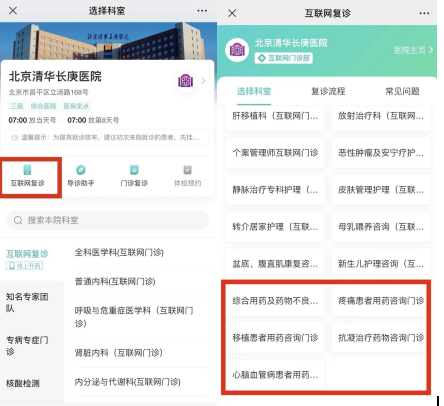Choose 内分泌与代谢科(互联网门诊)
Viewport: 444px width, 406px height.
click(128, 382)
